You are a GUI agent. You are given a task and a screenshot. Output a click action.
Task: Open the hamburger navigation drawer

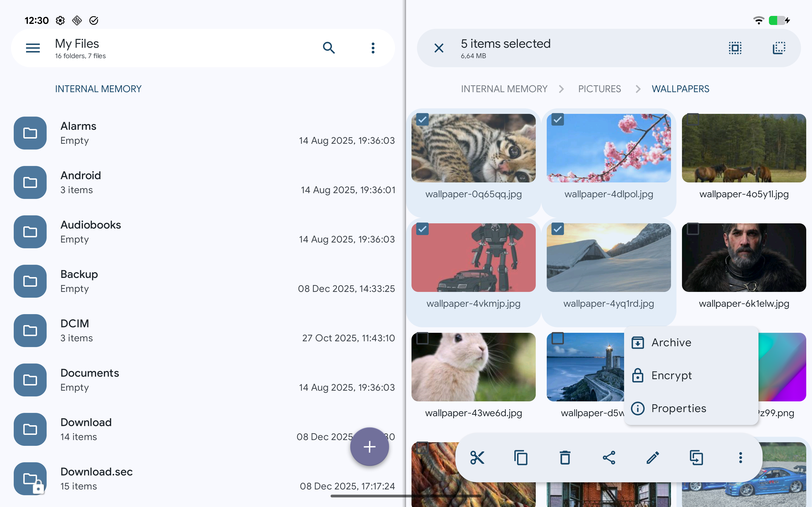33,48
